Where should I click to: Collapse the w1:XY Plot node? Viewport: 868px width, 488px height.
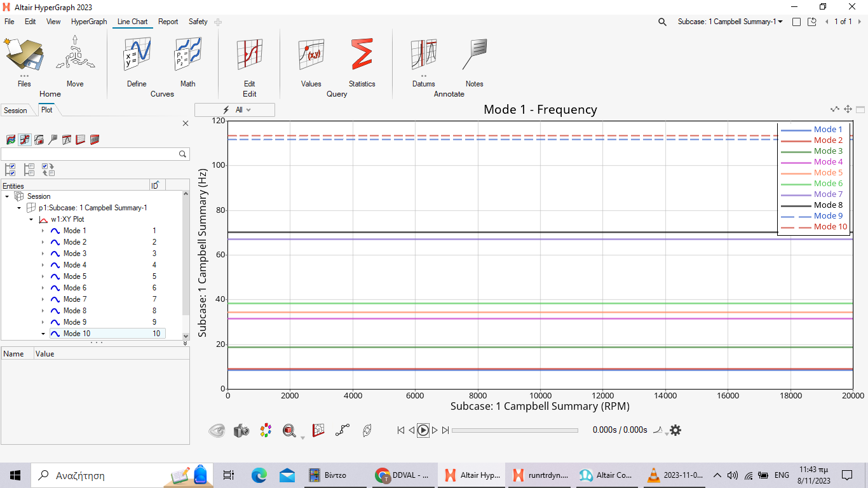[x=31, y=219]
